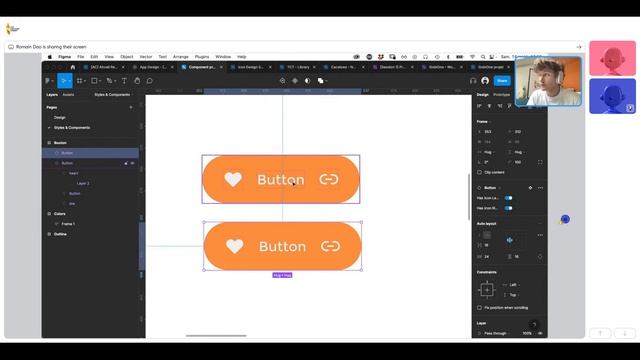Switch to the Prototype tab
The image size is (640, 360).
click(x=502, y=95)
